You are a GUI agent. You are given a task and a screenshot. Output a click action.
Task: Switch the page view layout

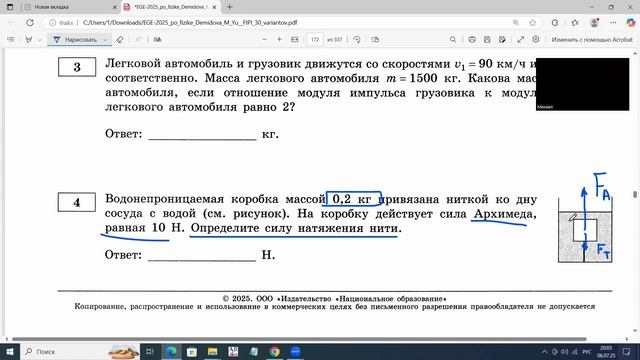point(376,40)
